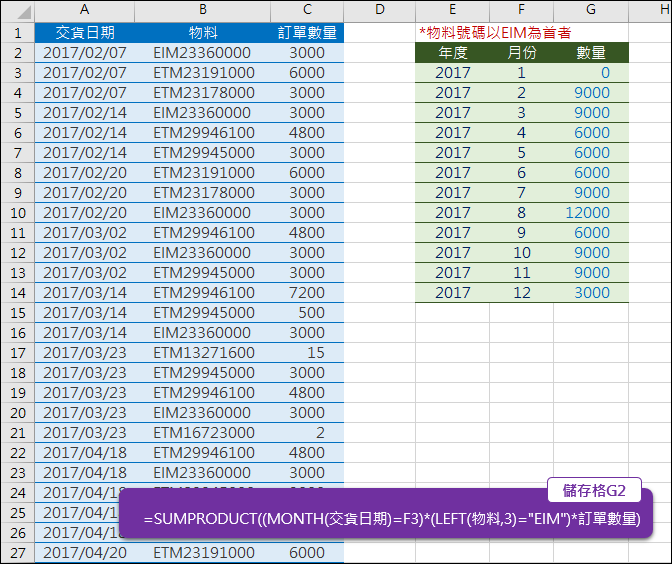The height and width of the screenshot is (564, 672).
Task: Select cell C22 with 4800
Action: click(x=307, y=453)
